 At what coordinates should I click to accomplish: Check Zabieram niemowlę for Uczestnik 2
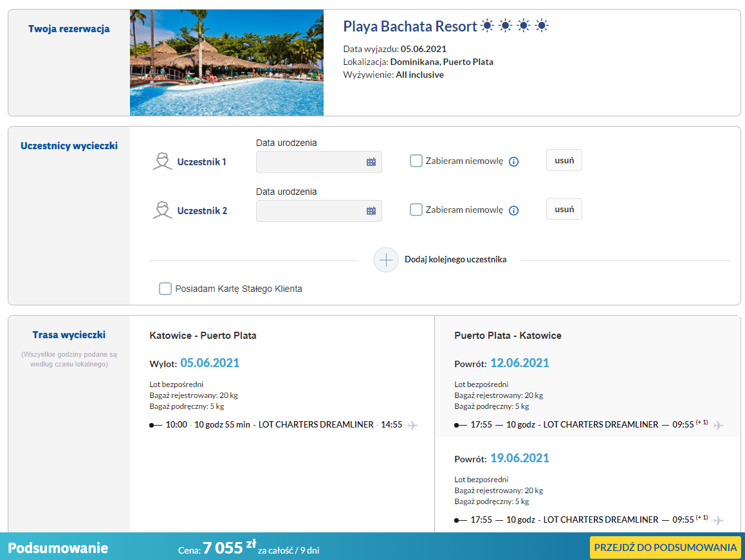(416, 210)
